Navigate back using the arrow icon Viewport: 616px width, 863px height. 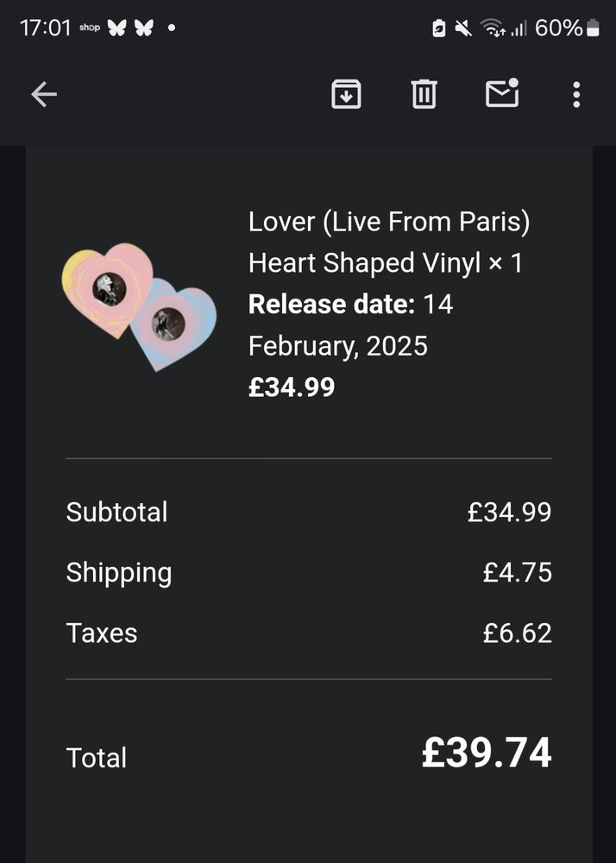pyautogui.click(x=41, y=95)
